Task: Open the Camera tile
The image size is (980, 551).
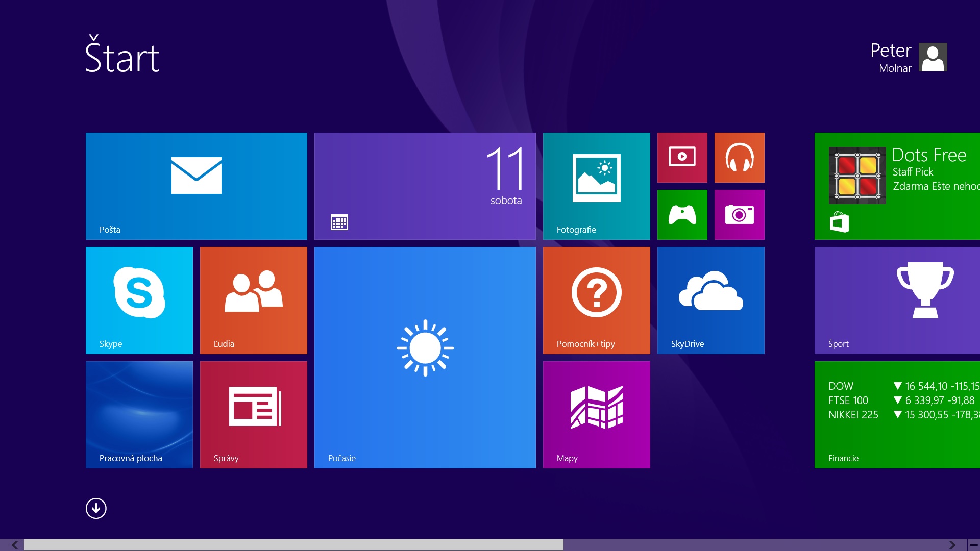Action: (x=740, y=215)
